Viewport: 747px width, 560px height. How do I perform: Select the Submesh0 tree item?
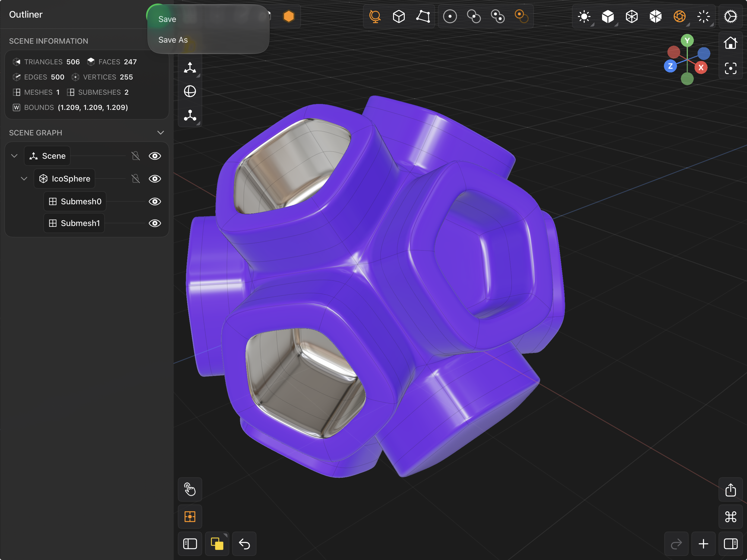point(75,202)
